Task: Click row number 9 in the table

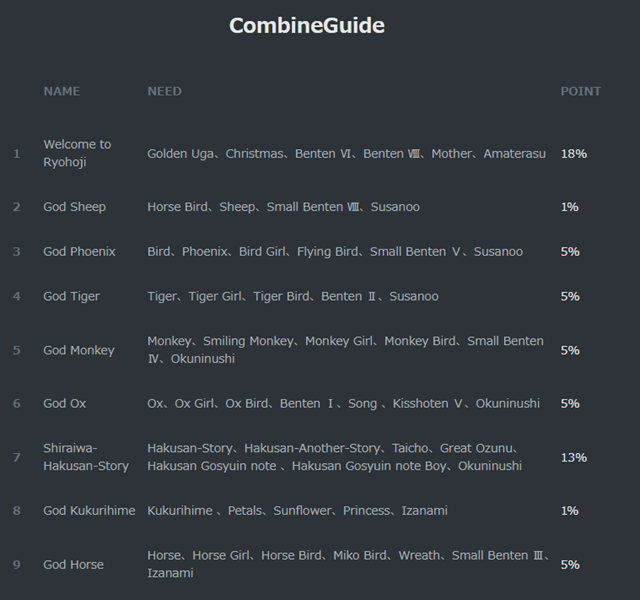Action: click(x=16, y=565)
